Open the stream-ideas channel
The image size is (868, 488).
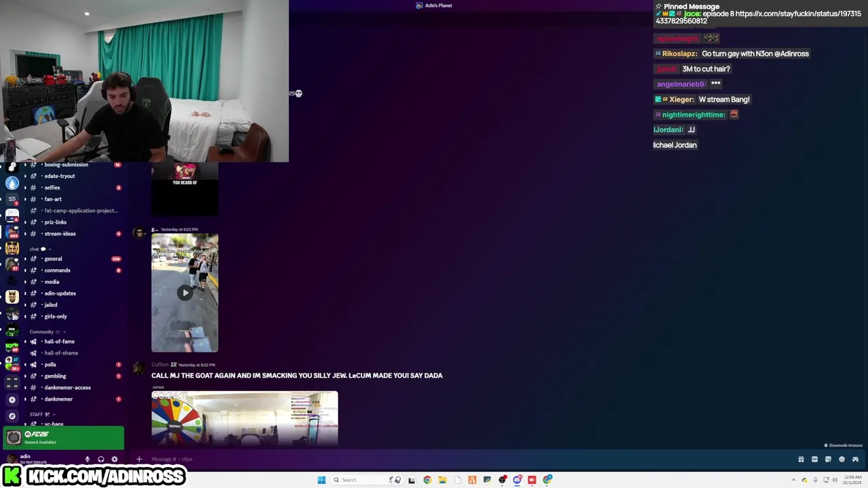(60, 234)
